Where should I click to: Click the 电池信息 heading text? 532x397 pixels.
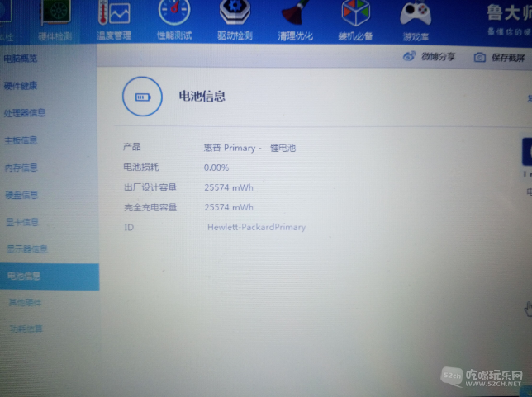202,97
